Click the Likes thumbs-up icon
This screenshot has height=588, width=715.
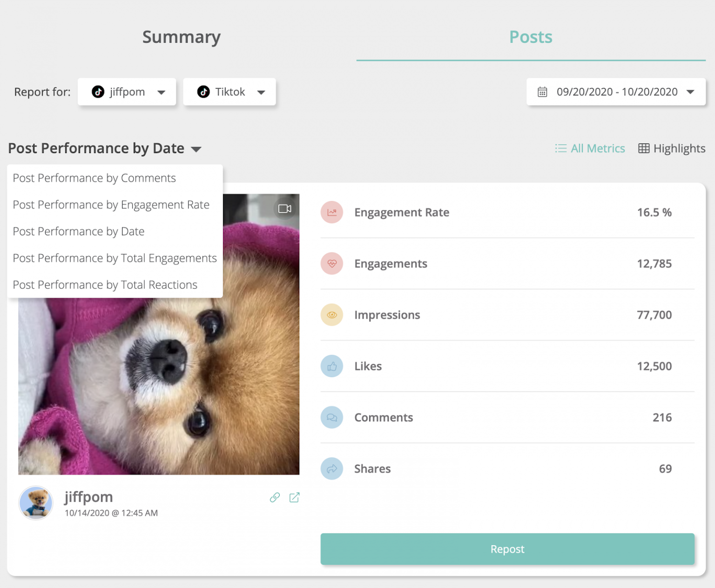coord(332,366)
